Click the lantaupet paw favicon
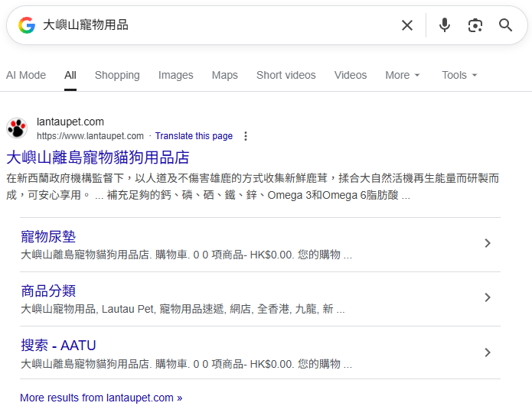 coord(17,128)
